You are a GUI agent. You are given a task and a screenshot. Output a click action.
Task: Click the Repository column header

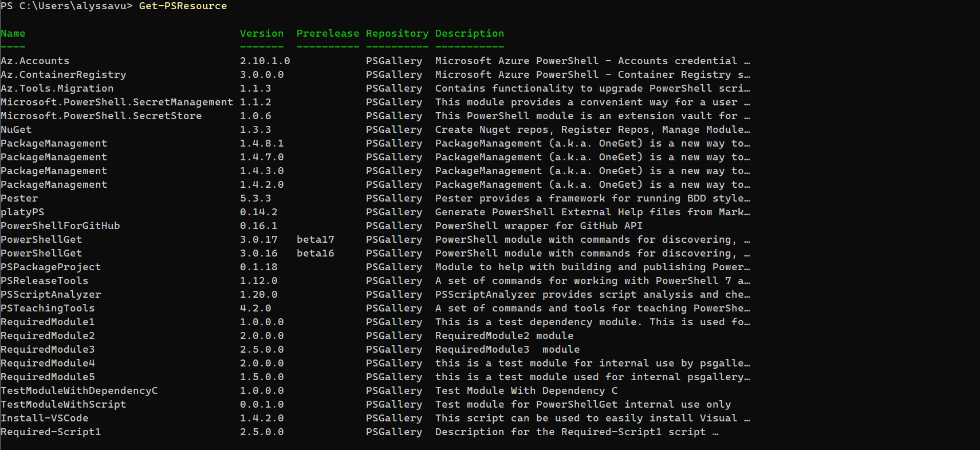click(397, 33)
